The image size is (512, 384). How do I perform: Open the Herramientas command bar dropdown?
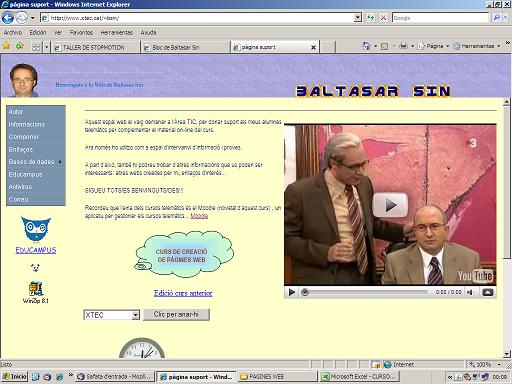(476, 46)
